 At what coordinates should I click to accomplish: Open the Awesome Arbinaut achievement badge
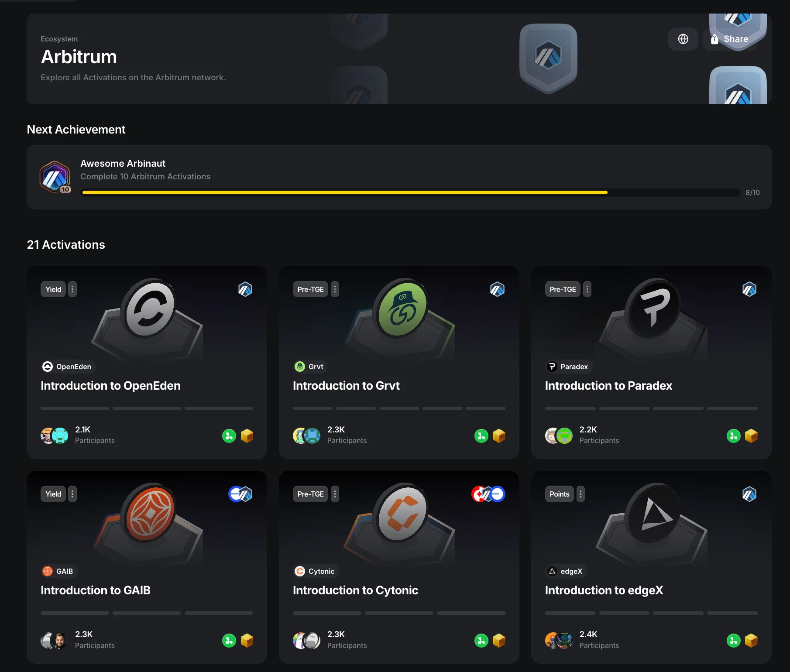point(55,177)
